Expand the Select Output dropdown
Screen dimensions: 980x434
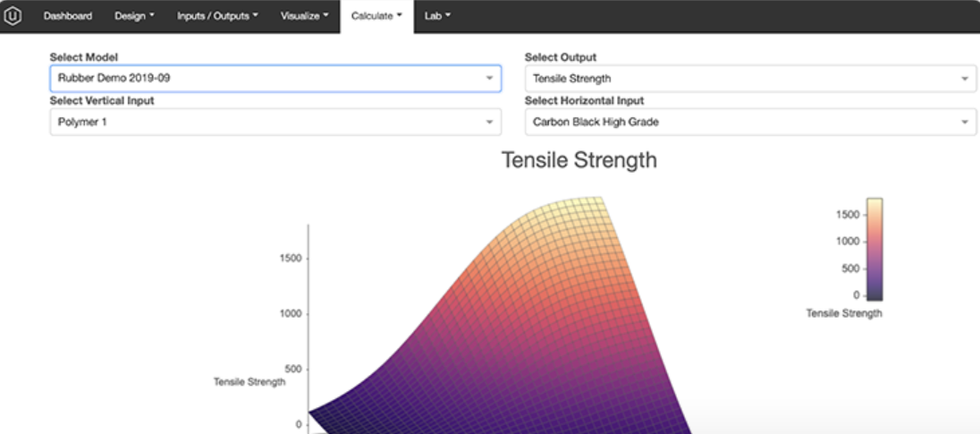pyautogui.click(x=750, y=79)
